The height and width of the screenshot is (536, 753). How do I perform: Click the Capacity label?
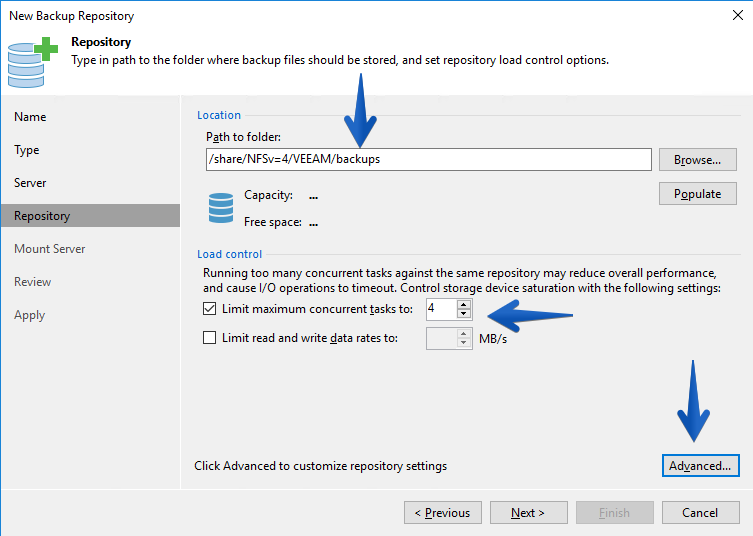pyautogui.click(x=268, y=195)
